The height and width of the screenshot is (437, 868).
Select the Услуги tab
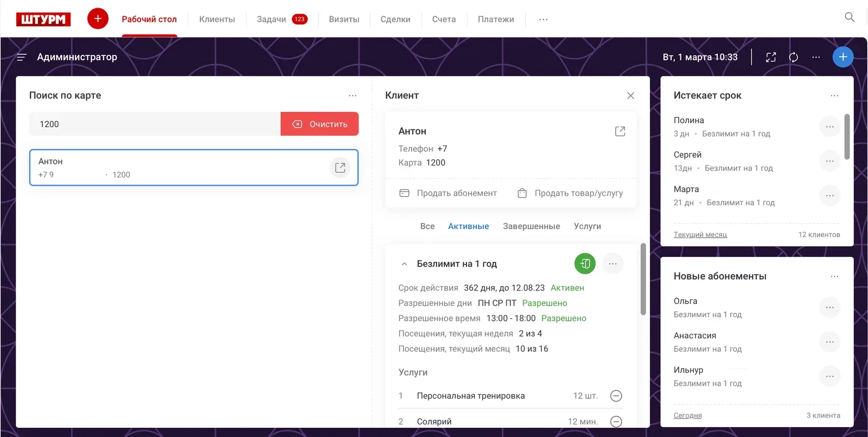[588, 226]
